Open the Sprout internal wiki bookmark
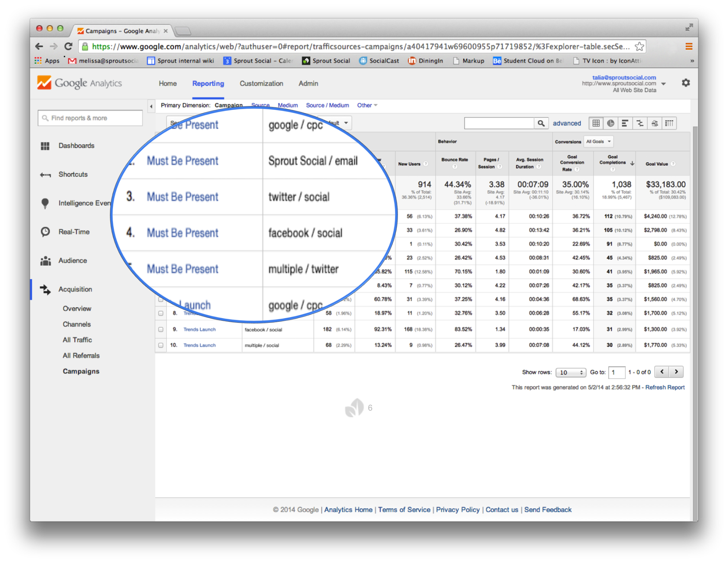728x563 pixels. click(x=181, y=61)
